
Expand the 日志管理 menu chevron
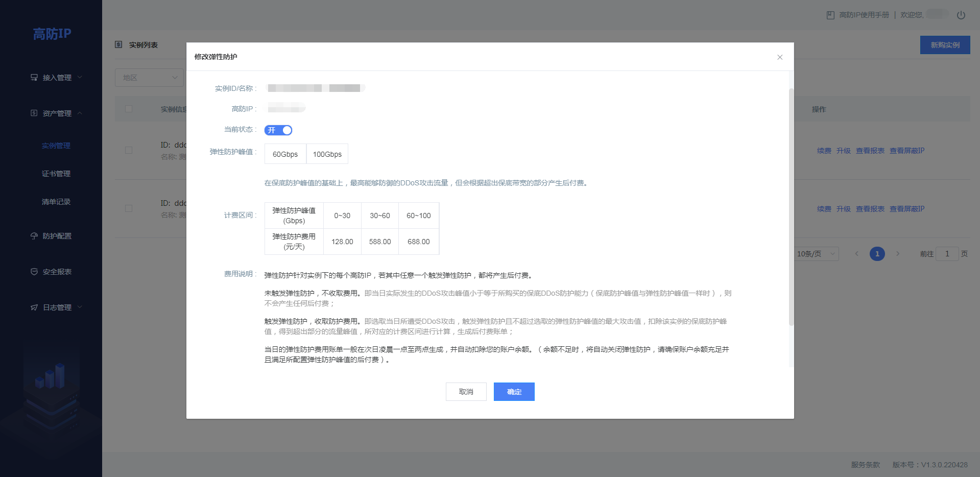(80, 307)
